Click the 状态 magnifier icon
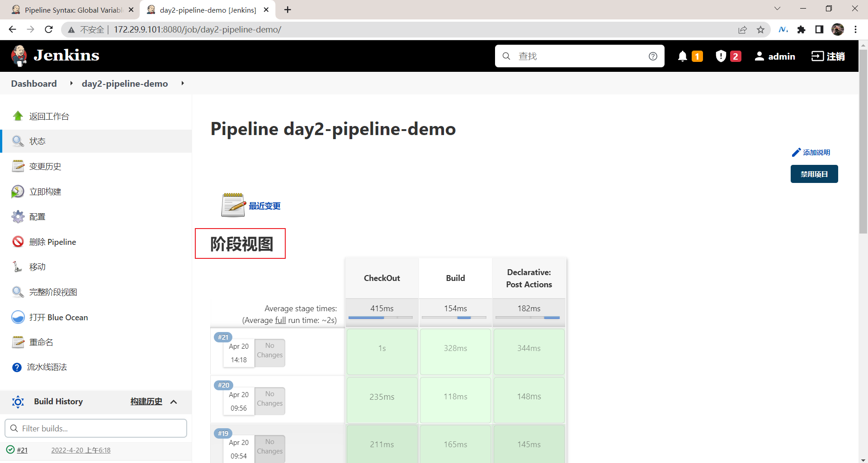The height and width of the screenshot is (463, 868). 18,141
